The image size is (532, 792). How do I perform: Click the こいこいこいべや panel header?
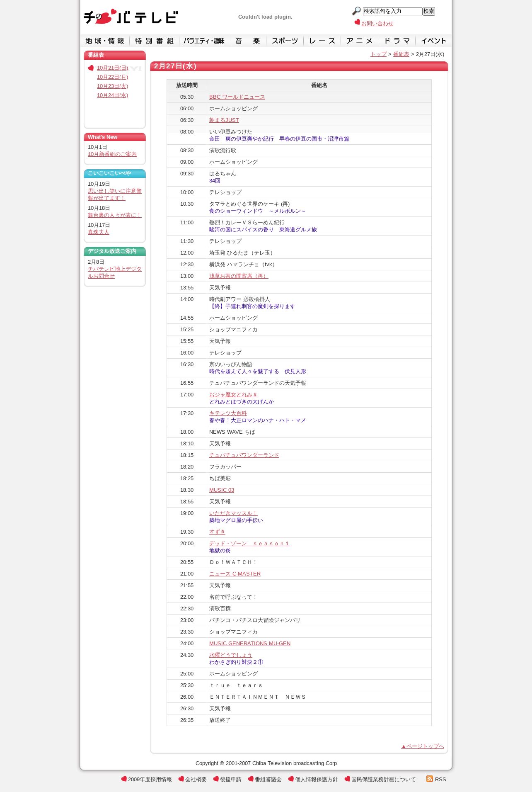coord(115,173)
